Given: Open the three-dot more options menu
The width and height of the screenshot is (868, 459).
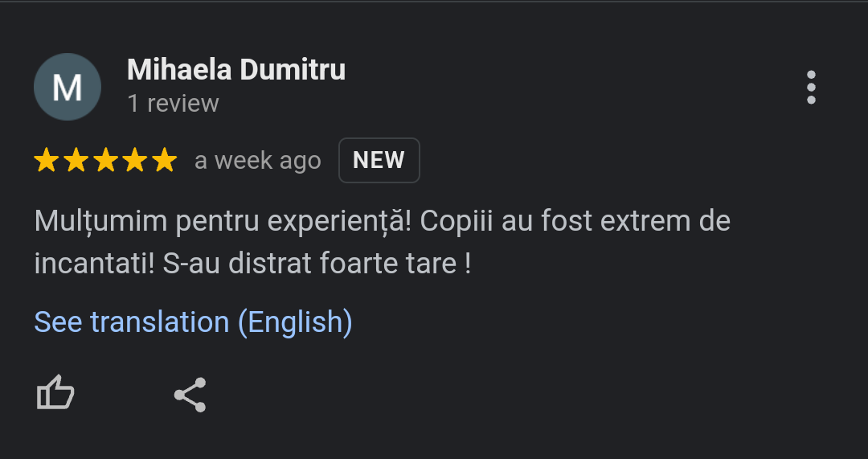Looking at the screenshot, I should pos(811,87).
